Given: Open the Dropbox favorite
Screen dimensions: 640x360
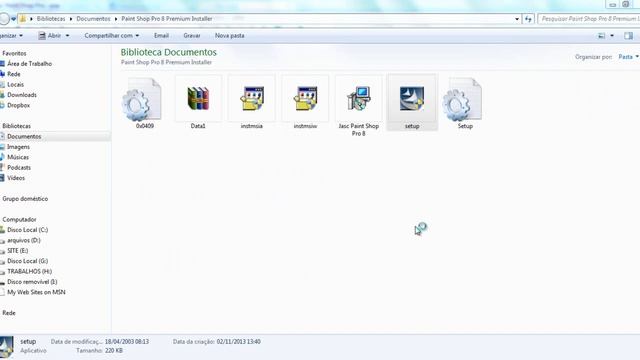Looking at the screenshot, I should 18,105.
